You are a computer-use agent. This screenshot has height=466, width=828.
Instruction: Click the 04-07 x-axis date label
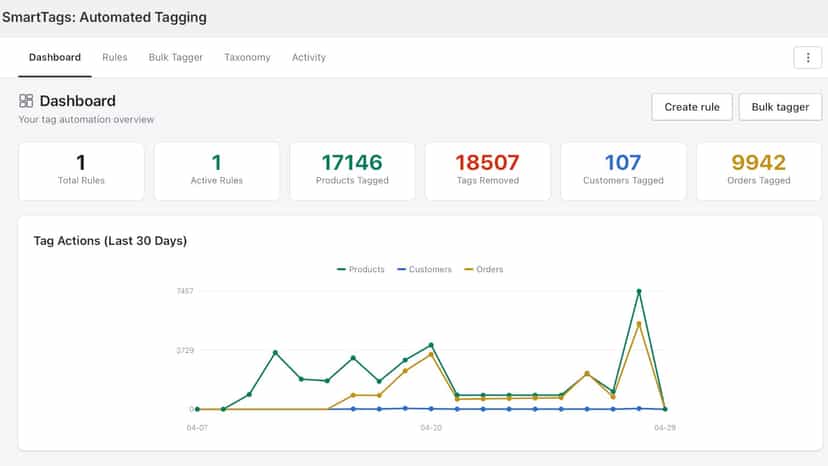197,427
